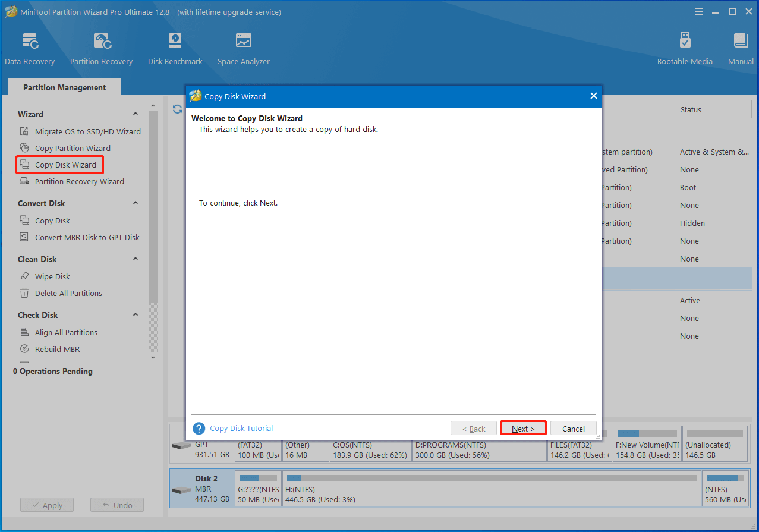The height and width of the screenshot is (532, 759).
Task: Click the Status column header
Action: coord(714,109)
